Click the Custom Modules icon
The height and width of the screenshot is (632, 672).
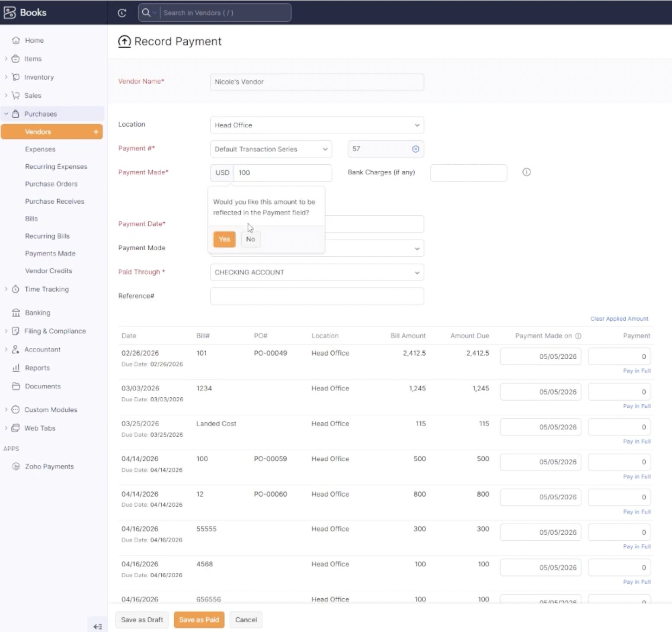pos(16,409)
